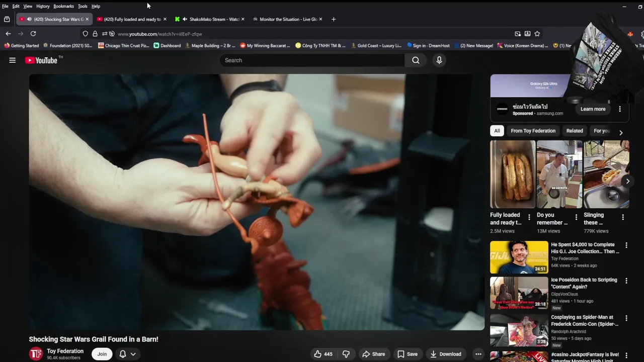The height and width of the screenshot is (362, 644).
Task: Open picture-in-picture from the address bar
Action: click(518, 34)
